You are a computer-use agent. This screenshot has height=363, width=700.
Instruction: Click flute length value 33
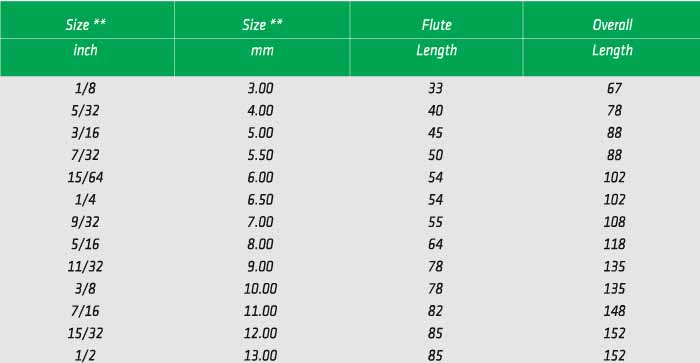[x=435, y=88]
